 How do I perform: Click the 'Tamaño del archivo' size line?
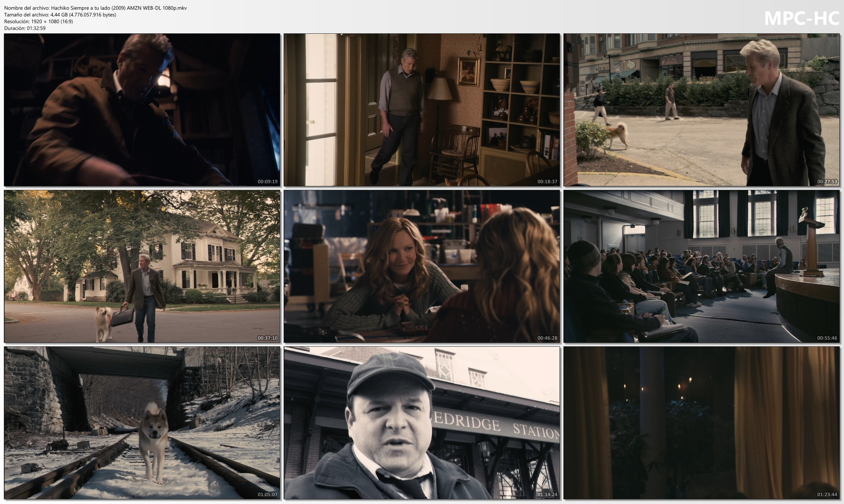(x=60, y=15)
